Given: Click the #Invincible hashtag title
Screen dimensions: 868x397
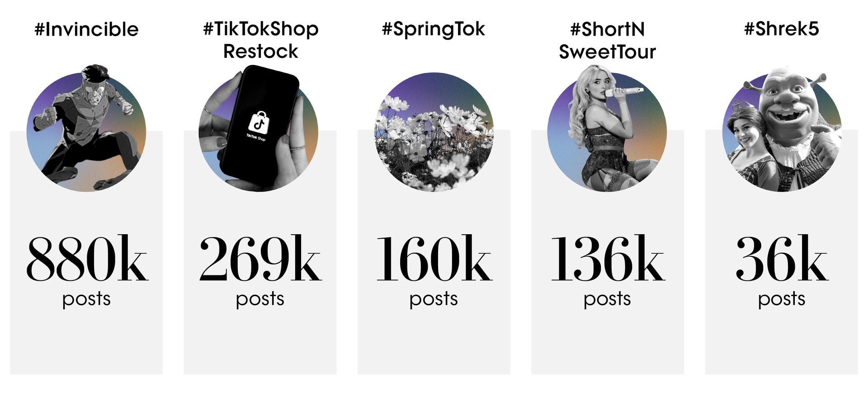Looking at the screenshot, I should (x=86, y=29).
